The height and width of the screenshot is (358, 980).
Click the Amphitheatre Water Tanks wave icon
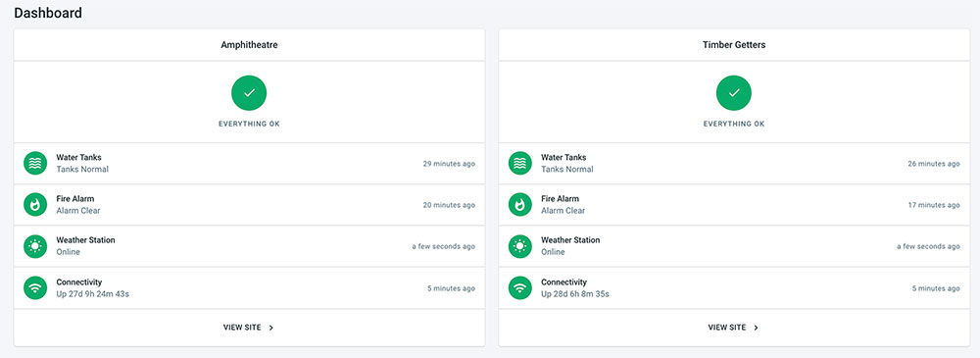pyautogui.click(x=35, y=164)
